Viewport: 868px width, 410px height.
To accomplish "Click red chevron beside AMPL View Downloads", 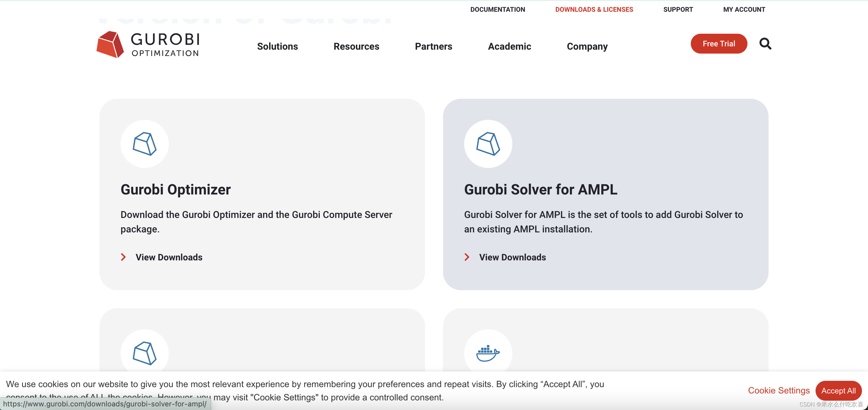I will pos(467,257).
